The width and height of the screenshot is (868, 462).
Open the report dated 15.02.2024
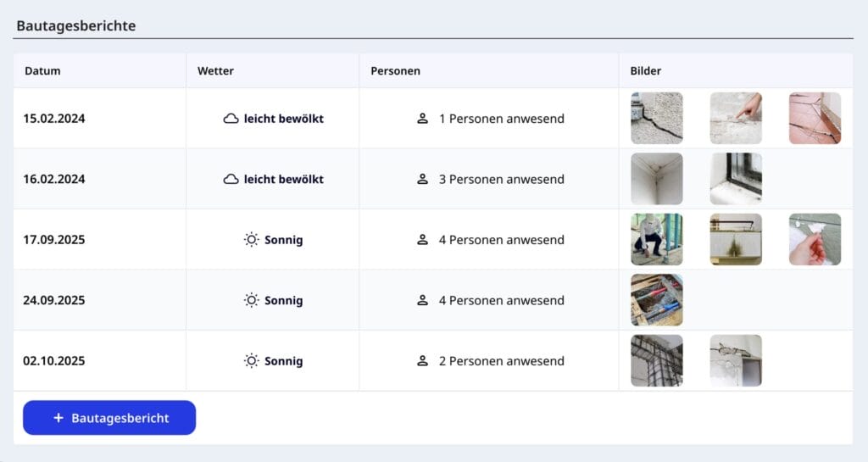54,119
